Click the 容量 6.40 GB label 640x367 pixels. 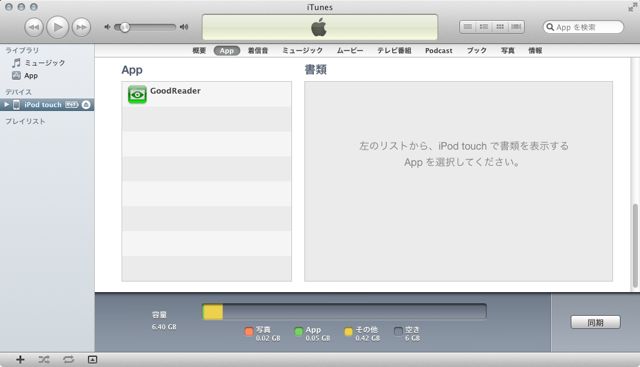pyautogui.click(x=164, y=320)
